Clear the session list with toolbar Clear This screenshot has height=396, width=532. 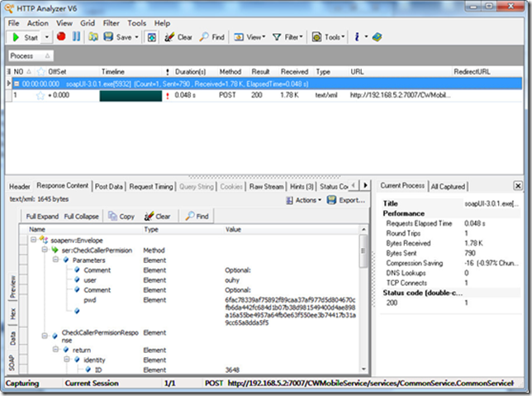(178, 37)
